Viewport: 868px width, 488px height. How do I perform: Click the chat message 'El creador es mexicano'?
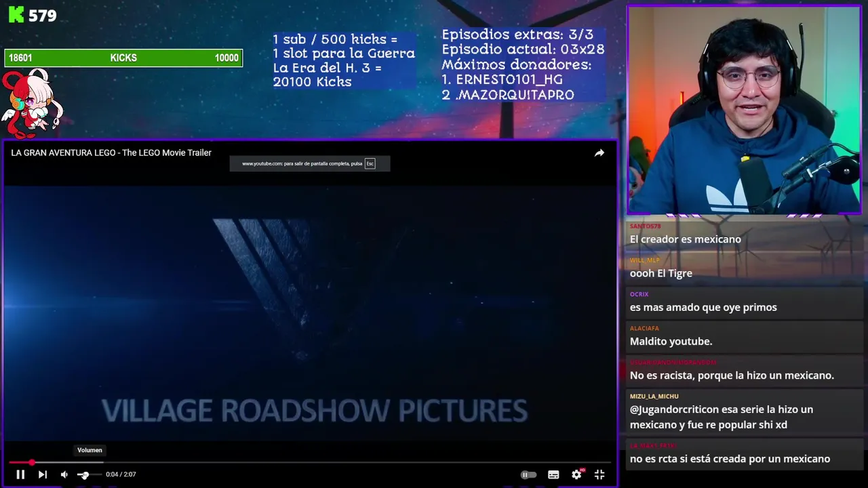click(685, 239)
